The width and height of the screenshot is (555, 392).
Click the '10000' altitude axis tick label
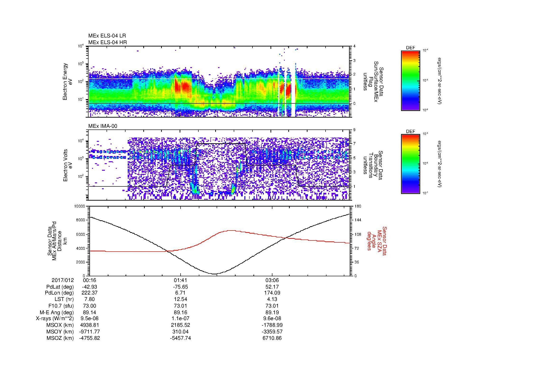coord(79,206)
